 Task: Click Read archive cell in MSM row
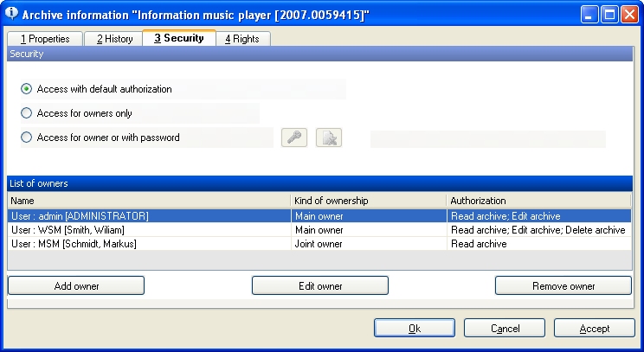539,244
